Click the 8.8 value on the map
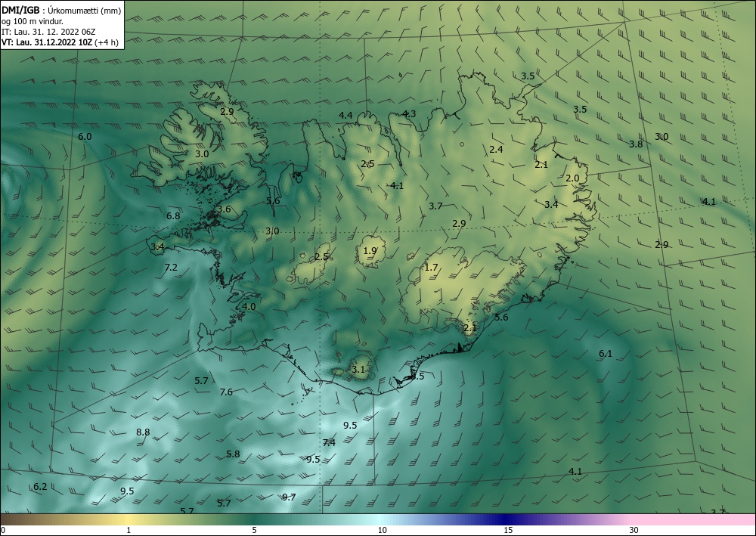Screen dimensions: 756x536 (x=143, y=432)
